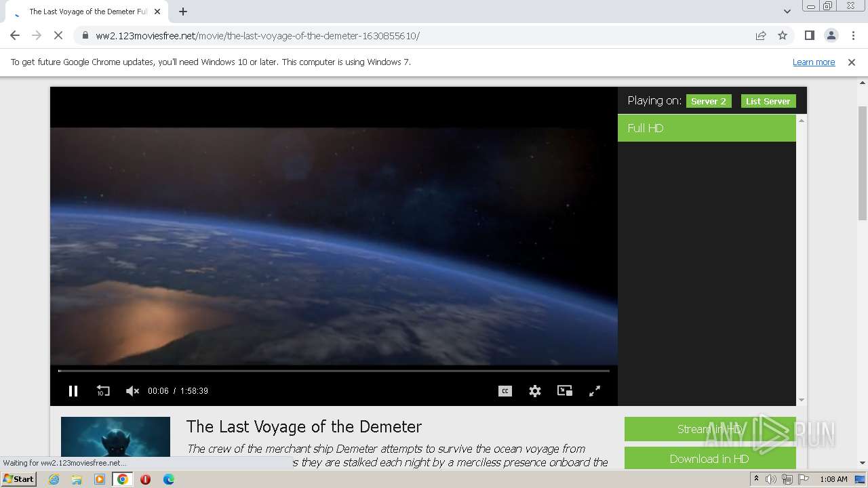Open system volume control in tray
The width and height of the screenshot is (868, 488).
click(x=771, y=479)
